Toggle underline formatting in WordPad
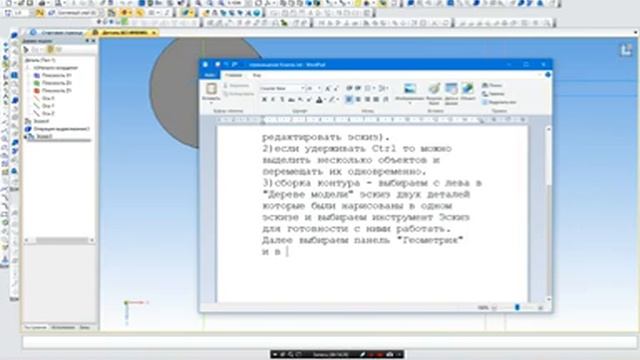The width and height of the screenshot is (640, 360). 282,99
